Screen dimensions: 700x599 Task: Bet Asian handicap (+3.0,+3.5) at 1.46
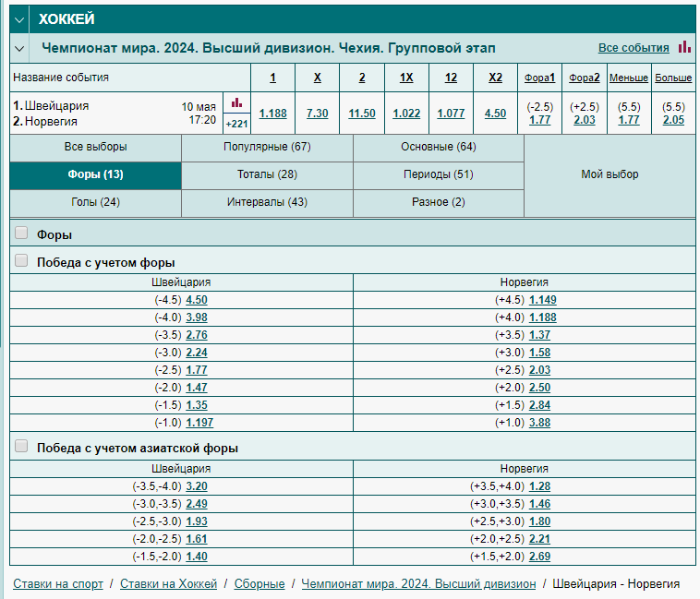tap(539, 504)
